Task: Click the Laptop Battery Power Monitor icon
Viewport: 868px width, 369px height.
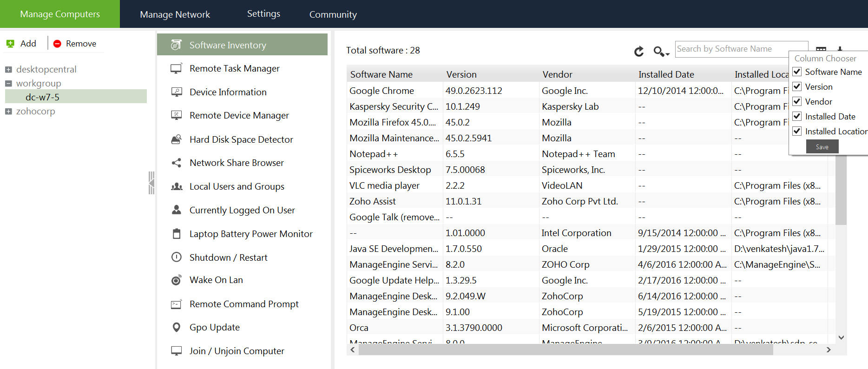Action: [x=176, y=234]
